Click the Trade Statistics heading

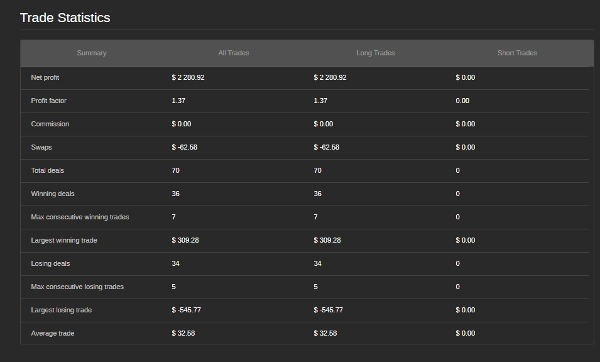pyautogui.click(x=65, y=18)
